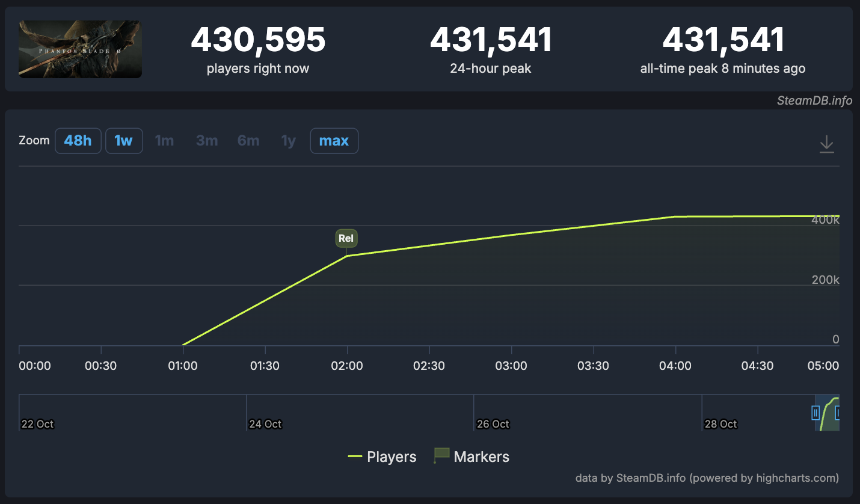Click the 430,595 players right now figure
Viewport: 860px width, 504px height.
[x=258, y=40]
